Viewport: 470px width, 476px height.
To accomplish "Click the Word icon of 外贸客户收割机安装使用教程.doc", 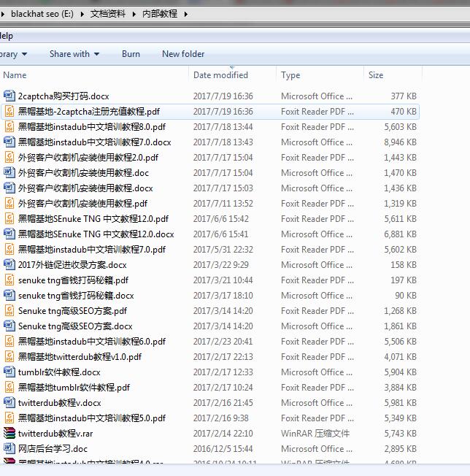I will pos(9,173).
